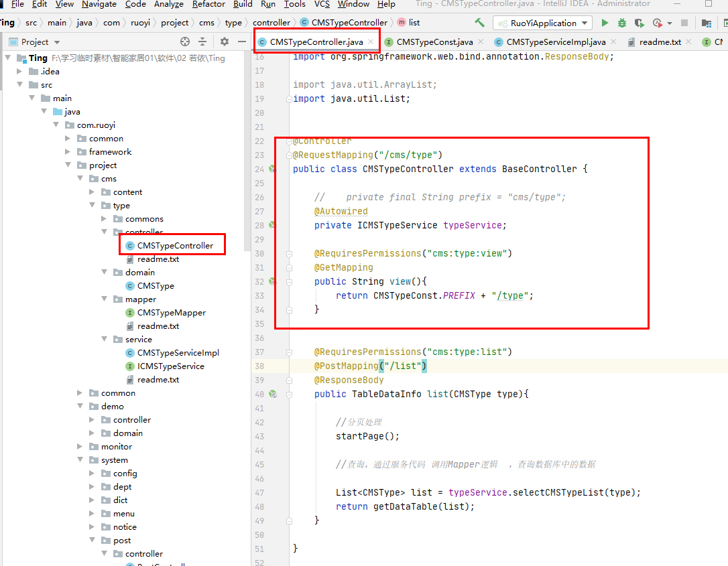Select the CMSTypeController.java tab
This screenshot has width=728, height=566.
(x=316, y=42)
